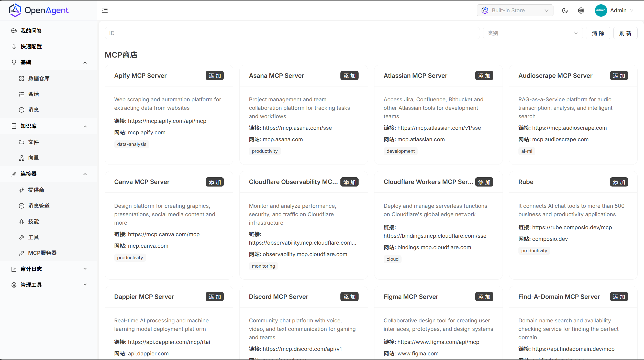Toggle dark mode with the moon icon
The height and width of the screenshot is (360, 644).
[565, 10]
